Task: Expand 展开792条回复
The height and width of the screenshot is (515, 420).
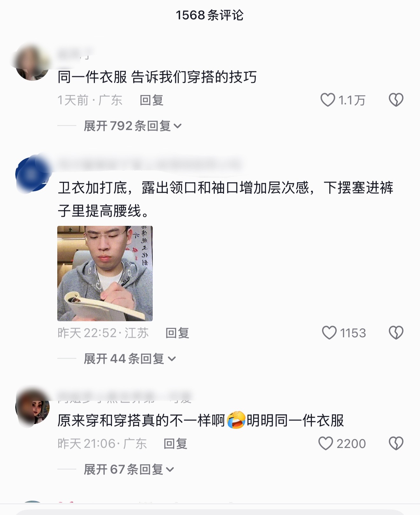Action: point(133,126)
